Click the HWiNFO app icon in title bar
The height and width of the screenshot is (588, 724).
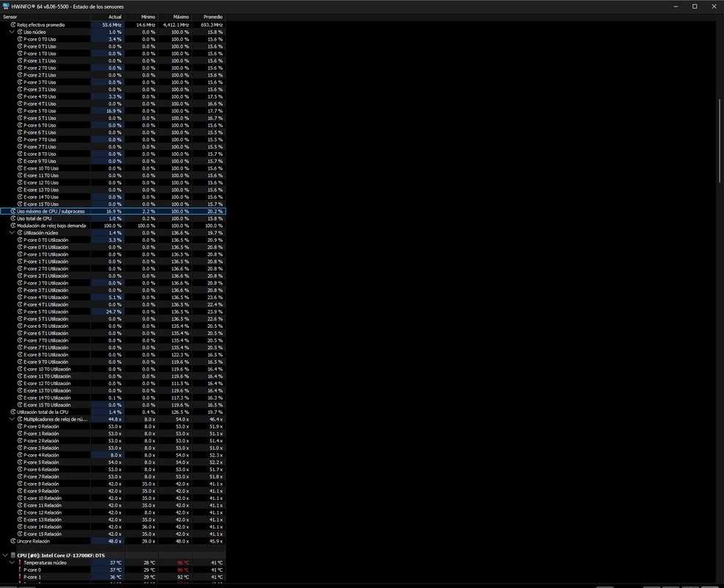pyautogui.click(x=6, y=7)
